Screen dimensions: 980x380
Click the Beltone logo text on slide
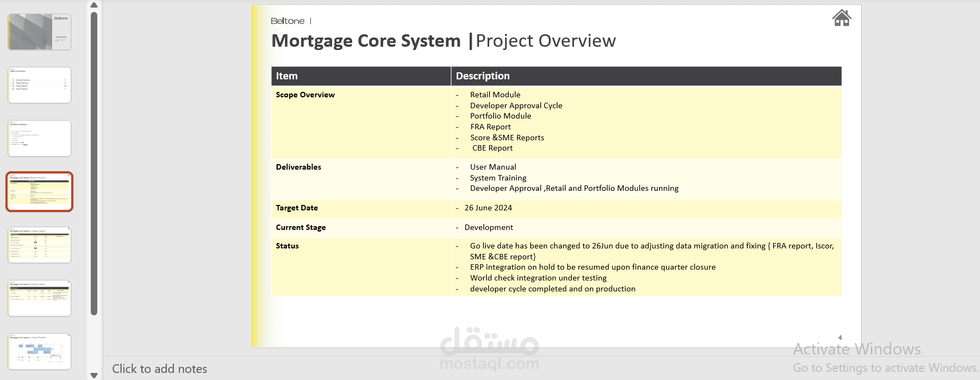click(x=288, y=21)
